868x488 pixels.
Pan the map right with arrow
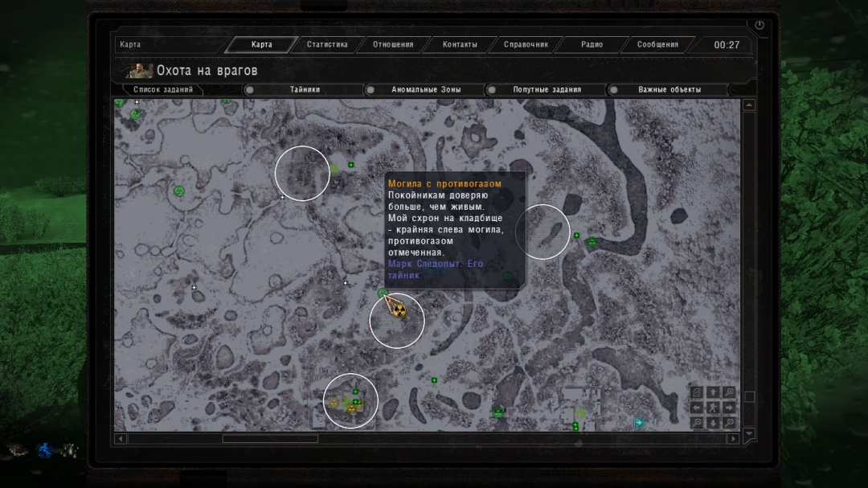(x=729, y=408)
